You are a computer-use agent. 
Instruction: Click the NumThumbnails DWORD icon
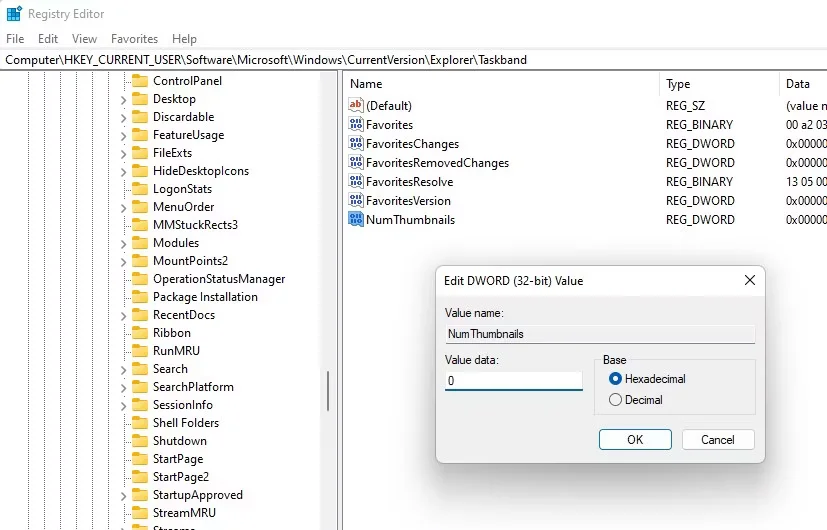tap(356, 219)
